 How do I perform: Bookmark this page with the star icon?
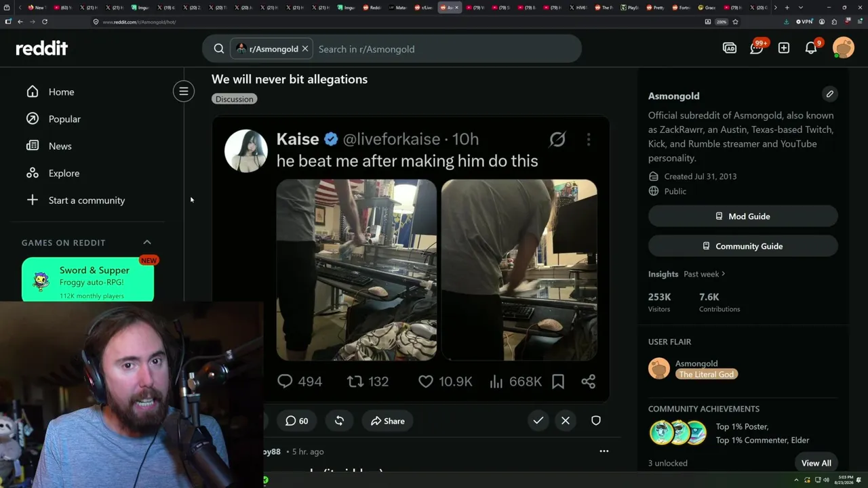coord(735,22)
